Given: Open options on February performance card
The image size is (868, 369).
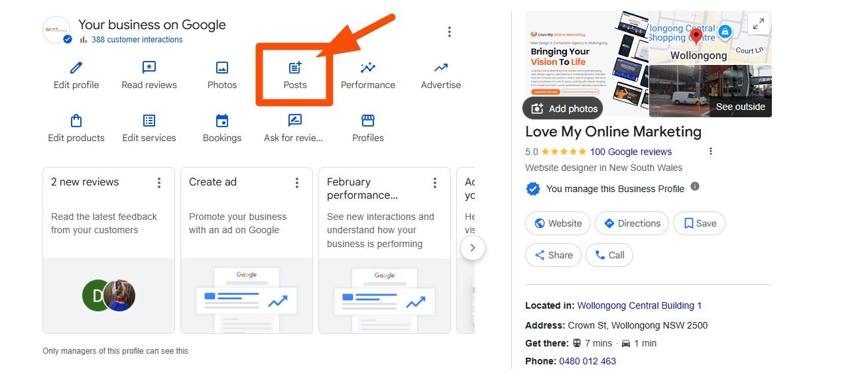Looking at the screenshot, I should tap(435, 183).
